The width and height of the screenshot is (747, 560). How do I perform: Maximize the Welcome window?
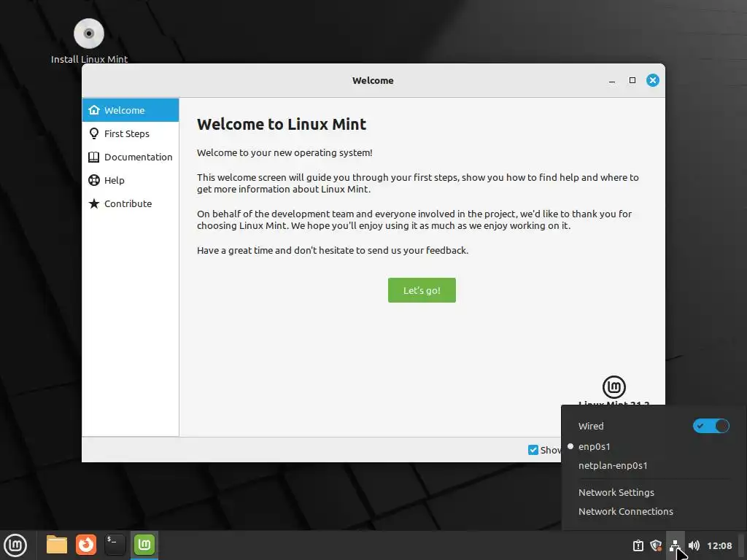click(632, 80)
